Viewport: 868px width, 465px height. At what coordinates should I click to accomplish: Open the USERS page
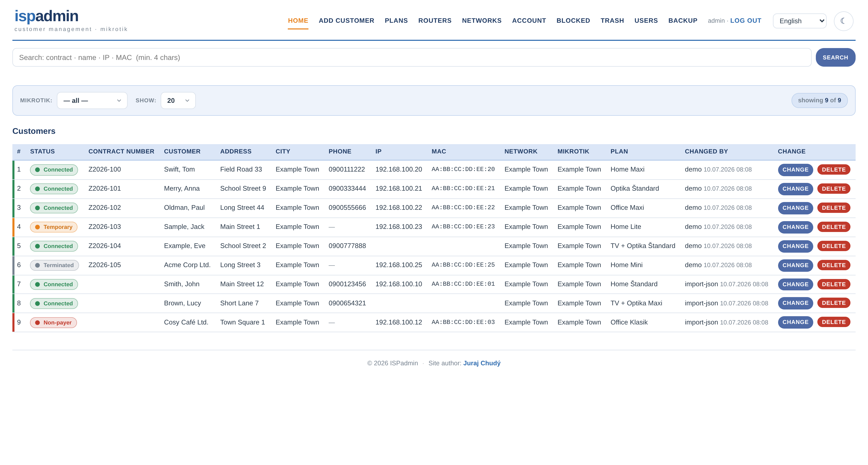(x=646, y=21)
